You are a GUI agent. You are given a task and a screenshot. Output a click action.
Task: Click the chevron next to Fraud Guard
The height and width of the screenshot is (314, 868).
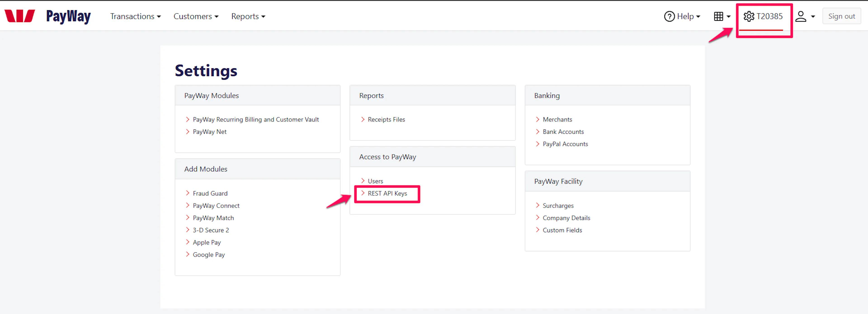click(188, 193)
